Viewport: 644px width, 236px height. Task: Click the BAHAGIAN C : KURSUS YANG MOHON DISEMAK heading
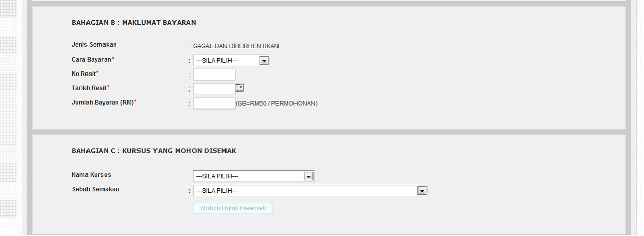[x=154, y=151]
